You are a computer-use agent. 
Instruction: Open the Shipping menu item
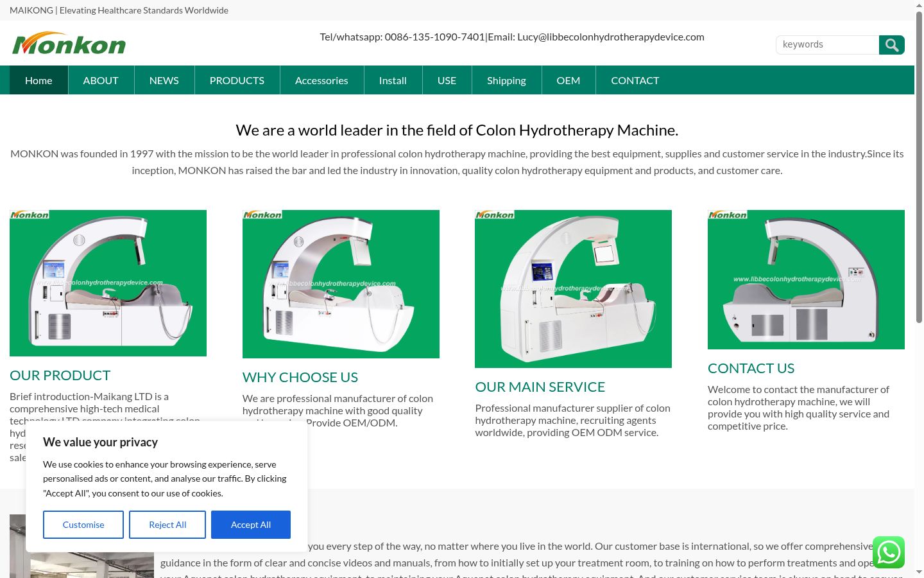click(x=506, y=80)
